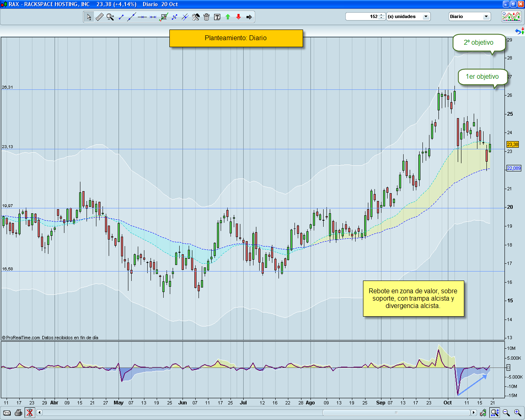Click the horizontal scrollbar thumb
Viewport: 525px width, 420px height.
(x=396, y=413)
